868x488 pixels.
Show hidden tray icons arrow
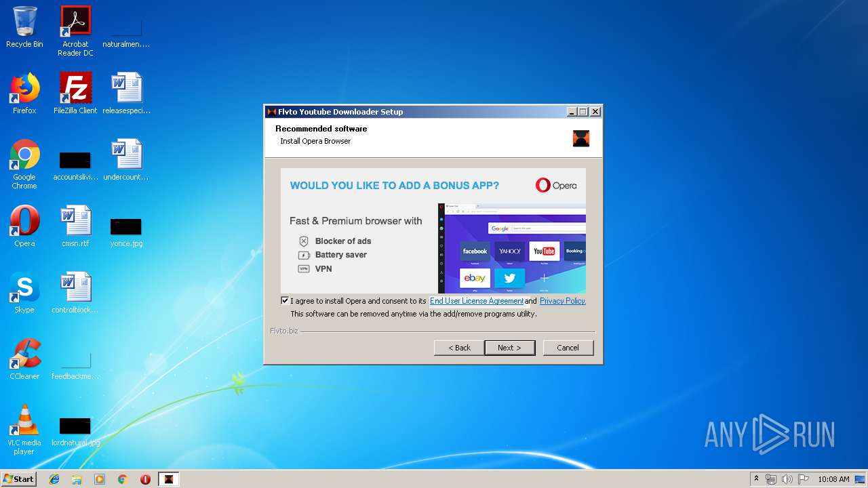point(756,479)
